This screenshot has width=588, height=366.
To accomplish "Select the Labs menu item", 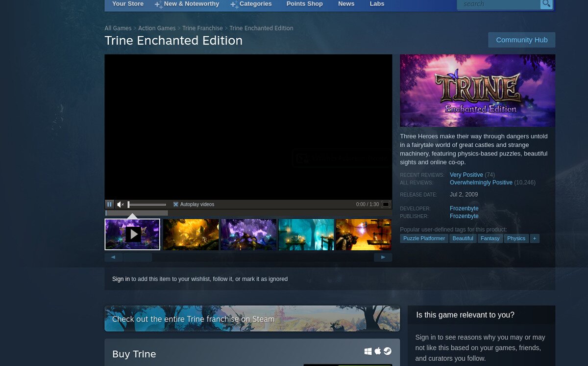I will pos(377,4).
